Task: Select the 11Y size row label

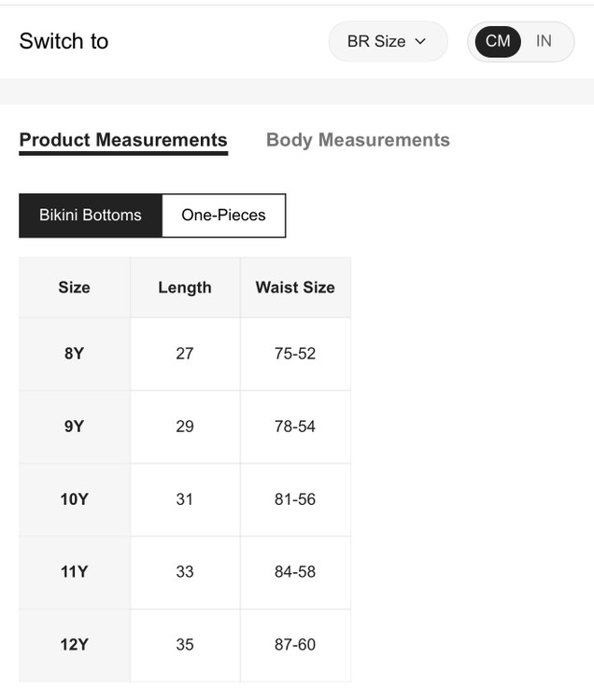Action: coord(75,572)
